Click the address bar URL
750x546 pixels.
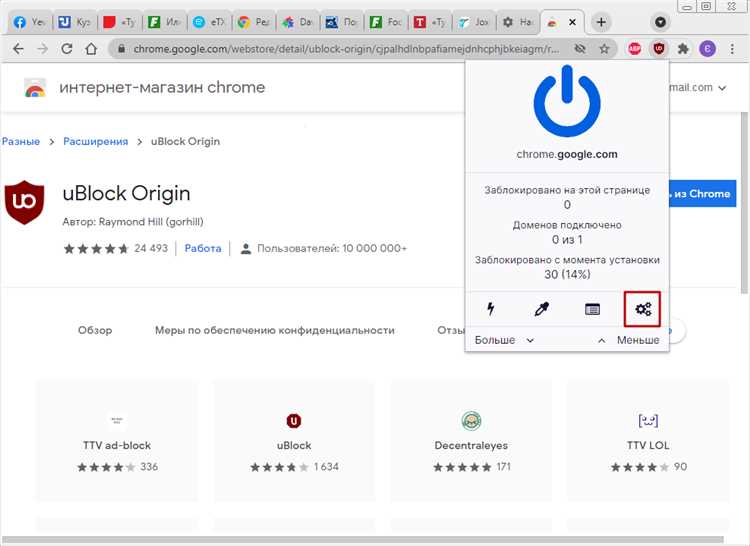[346, 48]
